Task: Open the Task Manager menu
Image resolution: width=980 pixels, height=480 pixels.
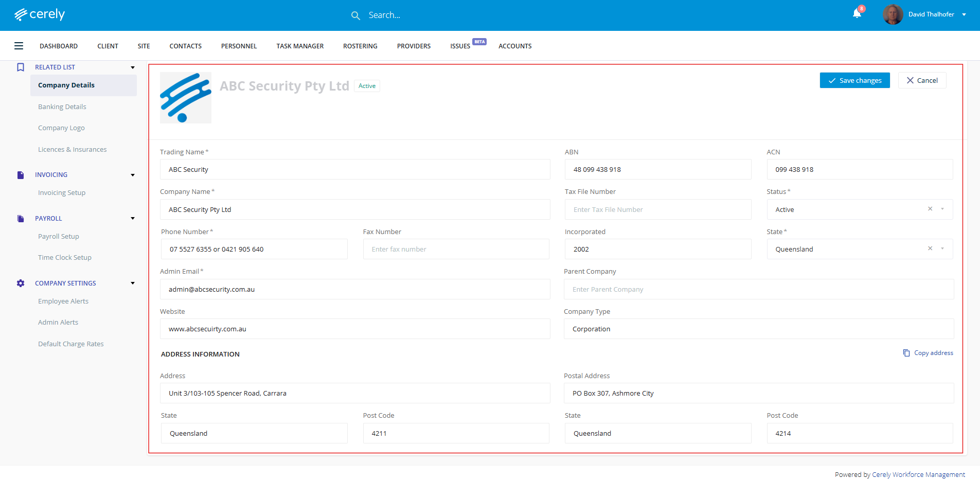Action: coord(300,46)
